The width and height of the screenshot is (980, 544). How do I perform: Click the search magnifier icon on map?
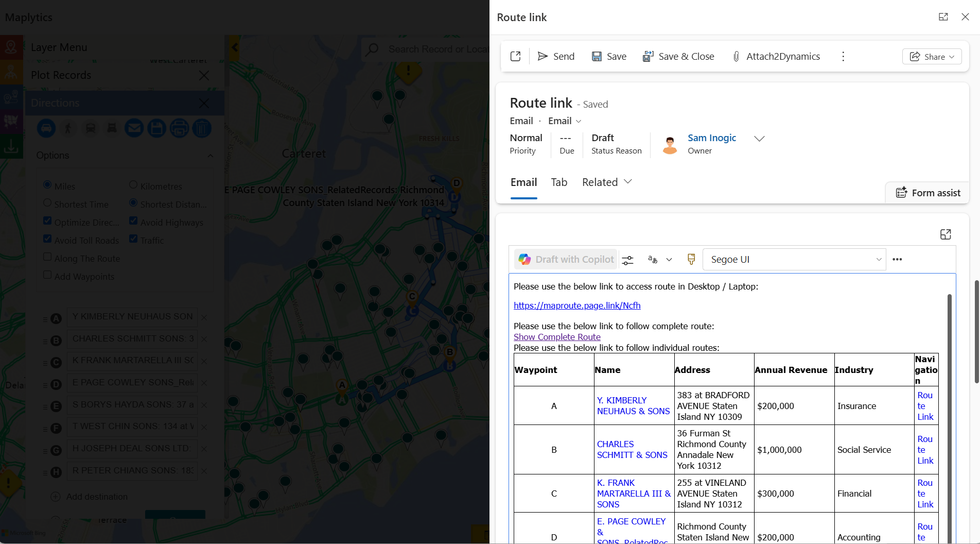[372, 49]
